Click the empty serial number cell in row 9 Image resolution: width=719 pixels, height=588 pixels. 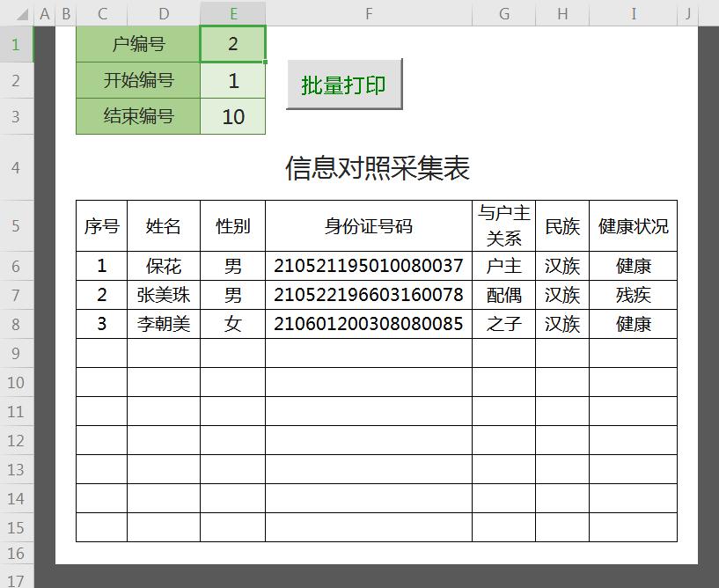coord(101,353)
